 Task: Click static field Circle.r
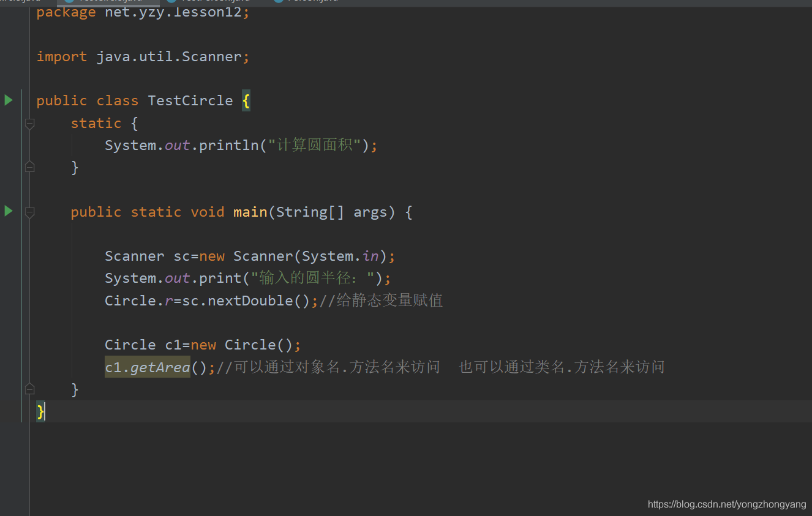pyautogui.click(x=139, y=301)
